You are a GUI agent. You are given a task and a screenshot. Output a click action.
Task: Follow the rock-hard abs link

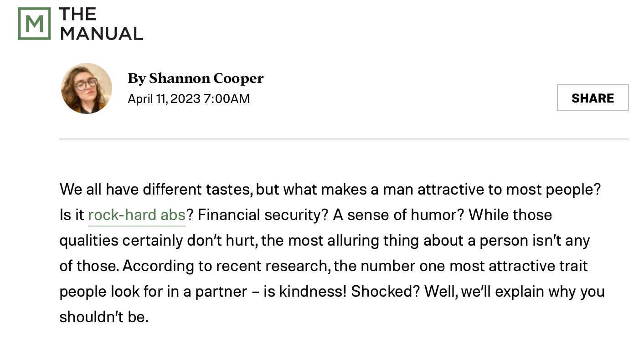coord(137,215)
